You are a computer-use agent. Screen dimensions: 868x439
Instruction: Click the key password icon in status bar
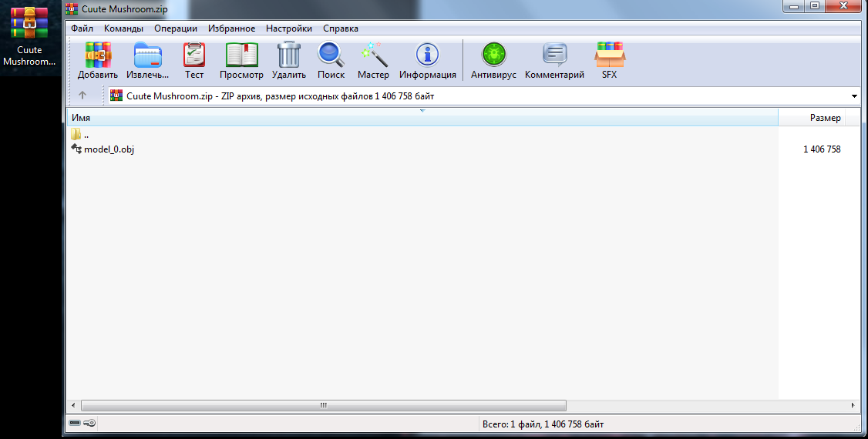click(89, 424)
